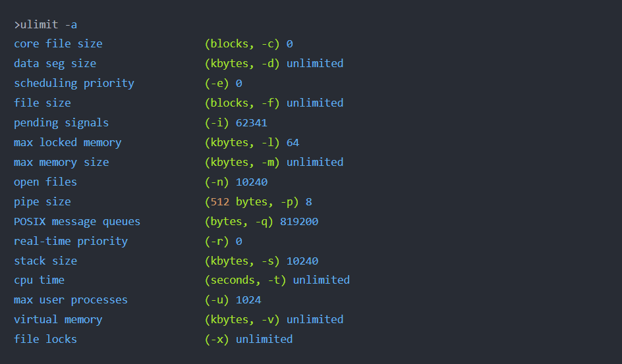This screenshot has width=622, height=364.
Task: Click the 'max locked memory' label
Action: (67, 143)
